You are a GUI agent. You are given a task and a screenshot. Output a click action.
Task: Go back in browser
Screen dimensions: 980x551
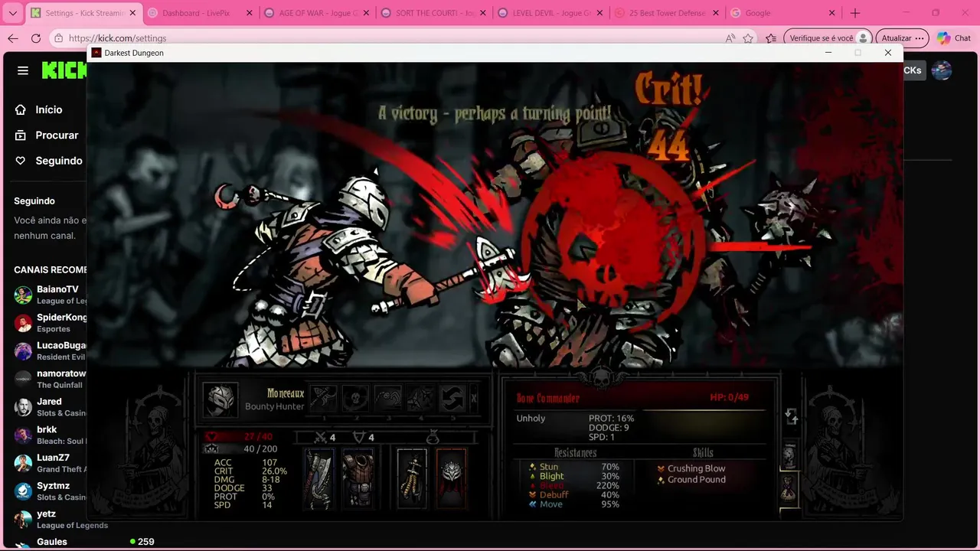[x=13, y=38]
